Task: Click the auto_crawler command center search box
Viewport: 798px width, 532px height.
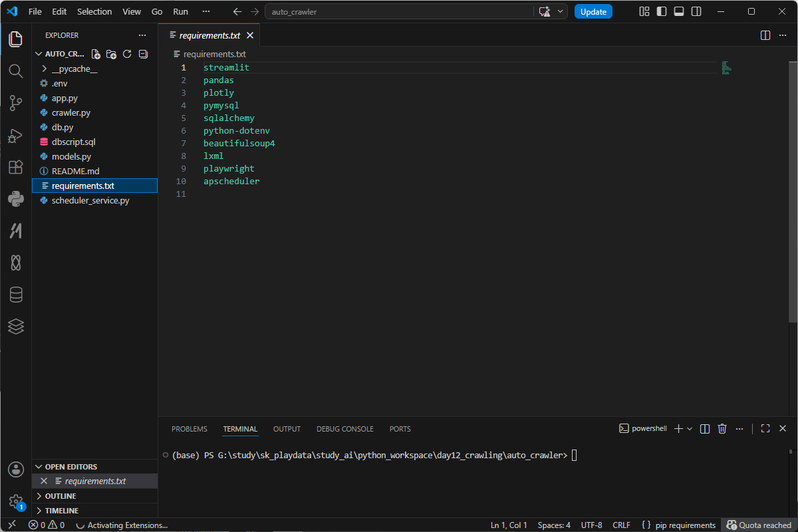Action: tap(399, 11)
